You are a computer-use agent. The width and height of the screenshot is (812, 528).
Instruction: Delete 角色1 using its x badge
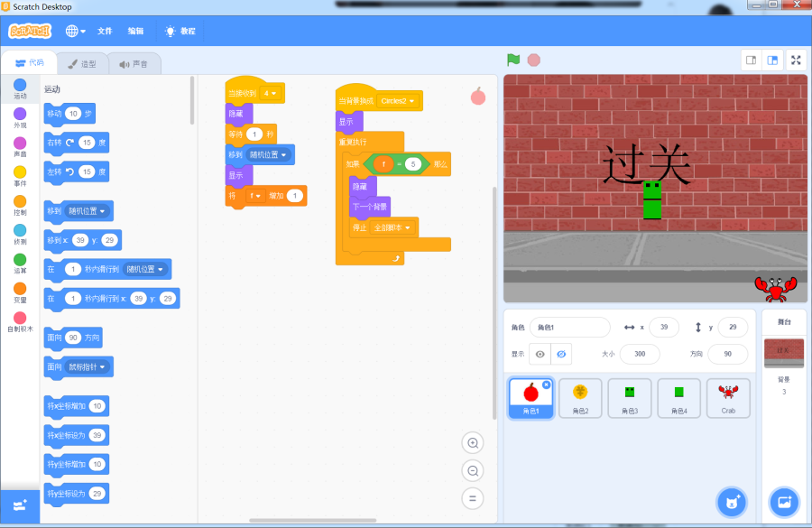point(546,384)
